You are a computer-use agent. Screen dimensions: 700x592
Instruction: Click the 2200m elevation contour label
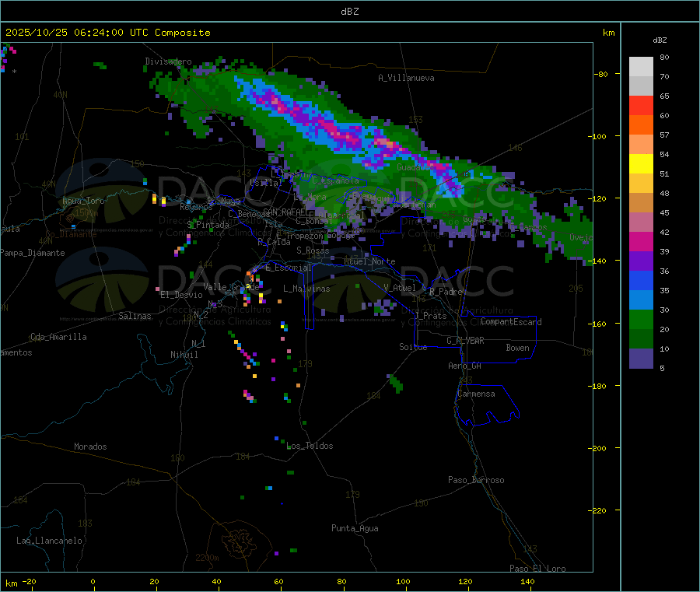pos(207,558)
